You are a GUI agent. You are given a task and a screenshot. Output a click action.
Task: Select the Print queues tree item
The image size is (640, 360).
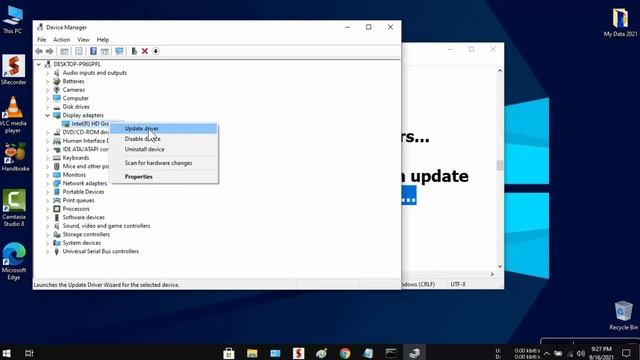click(x=78, y=200)
